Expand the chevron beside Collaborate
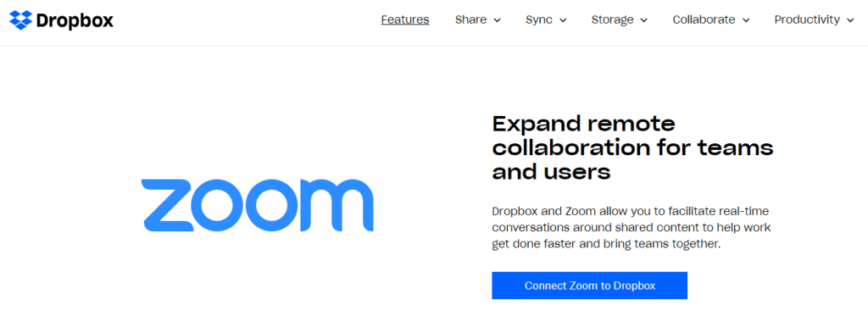Image resolution: width=868 pixels, height=322 pixels. 746,20
